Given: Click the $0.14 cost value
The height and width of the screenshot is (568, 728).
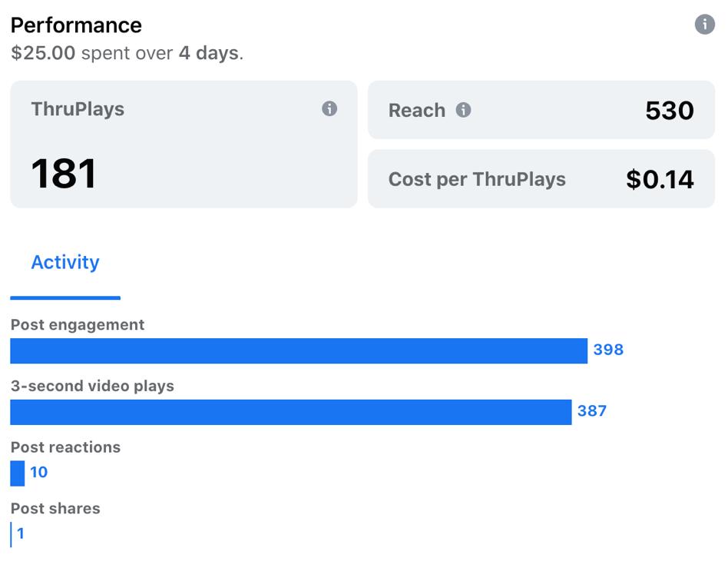Looking at the screenshot, I should 660,179.
